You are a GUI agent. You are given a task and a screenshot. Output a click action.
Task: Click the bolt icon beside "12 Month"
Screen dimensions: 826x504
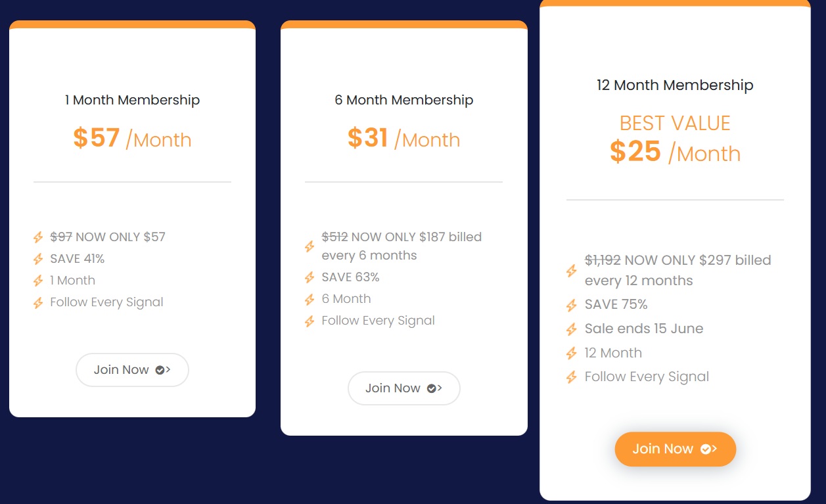[572, 354]
